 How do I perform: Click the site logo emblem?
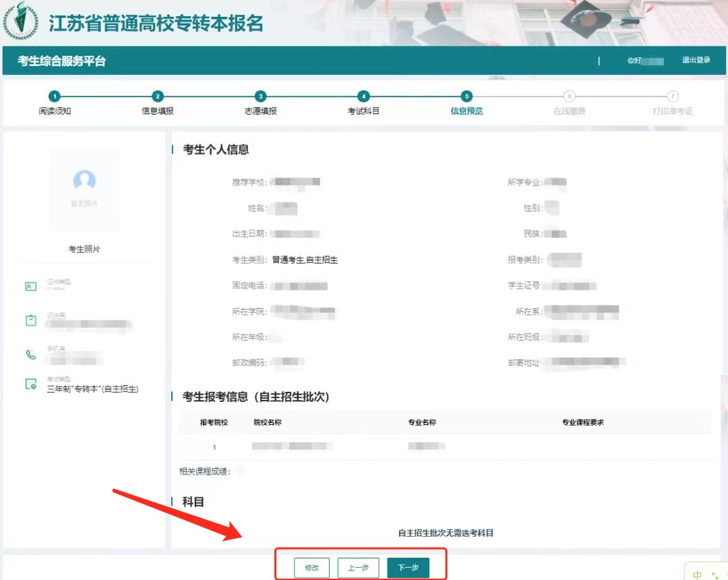pyautogui.click(x=20, y=22)
